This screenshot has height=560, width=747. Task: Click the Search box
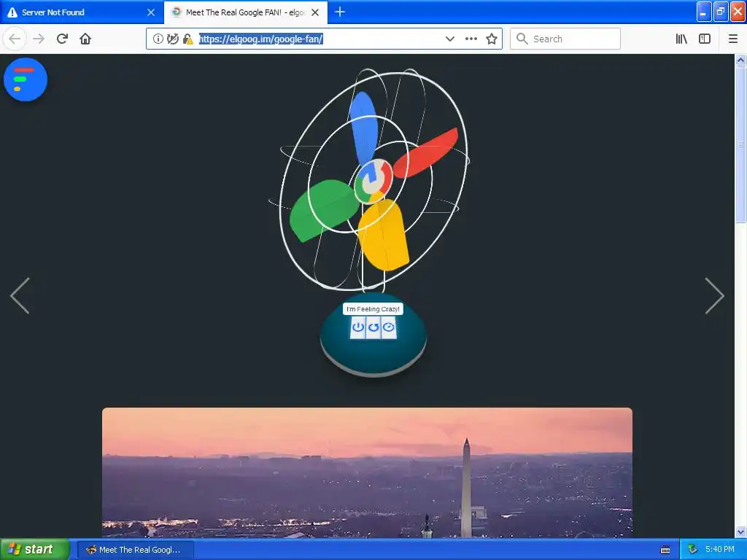click(565, 39)
